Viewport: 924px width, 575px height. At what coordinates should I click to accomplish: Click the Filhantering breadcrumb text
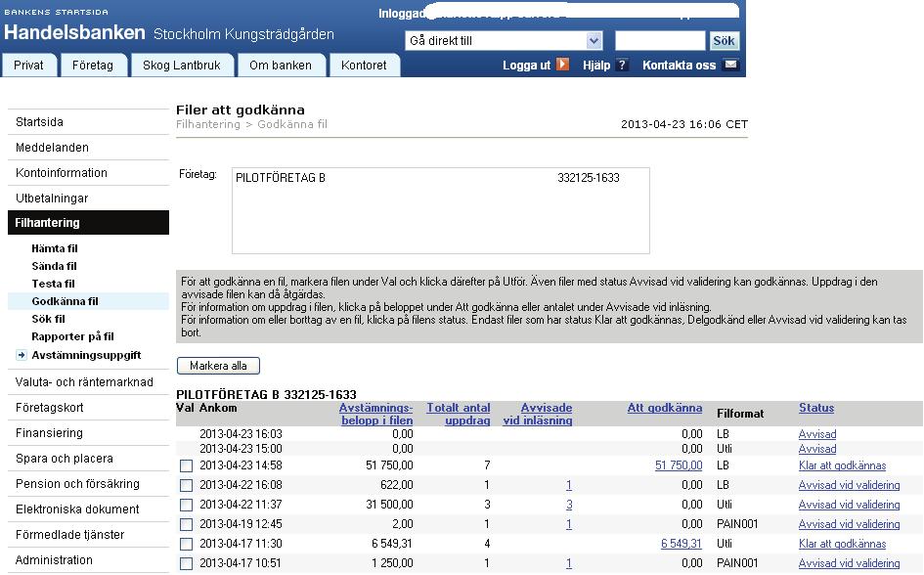click(x=208, y=124)
